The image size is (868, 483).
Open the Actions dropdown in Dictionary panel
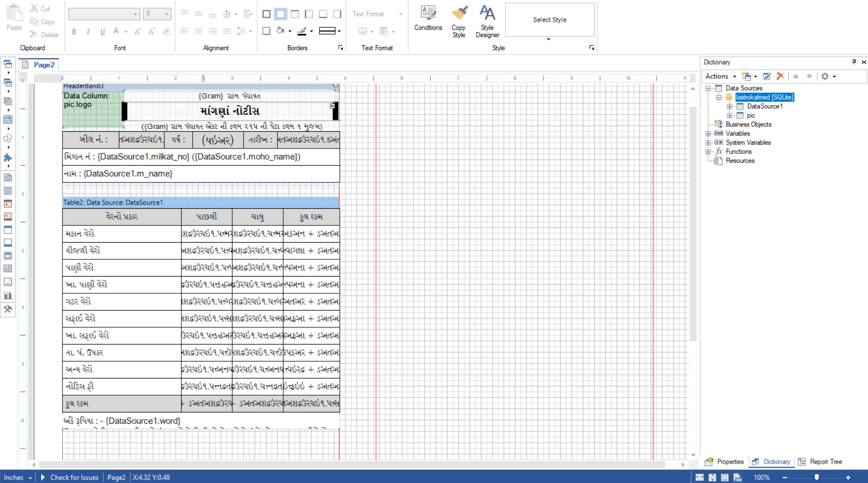[x=720, y=76]
